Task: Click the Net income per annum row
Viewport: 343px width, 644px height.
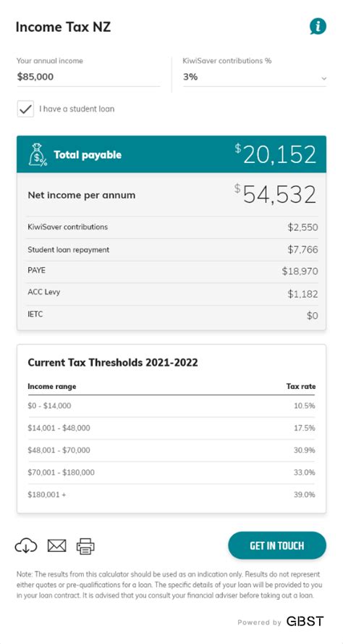Action: [171, 195]
